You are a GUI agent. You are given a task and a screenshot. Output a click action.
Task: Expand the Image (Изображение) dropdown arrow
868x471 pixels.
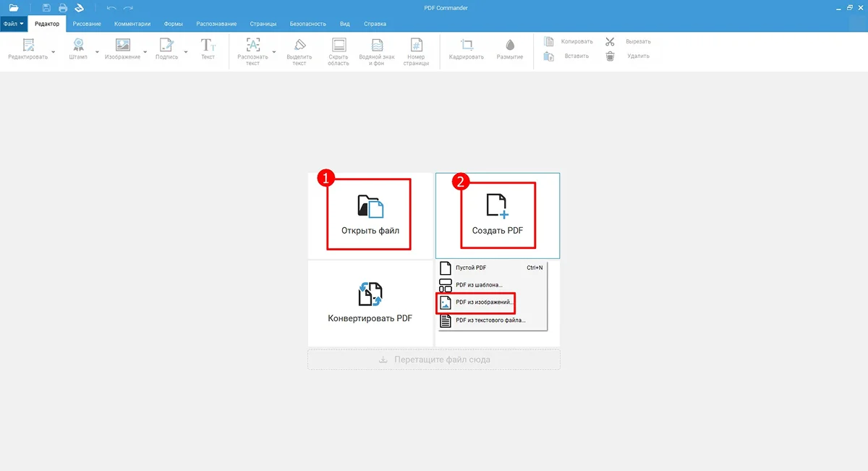145,52
